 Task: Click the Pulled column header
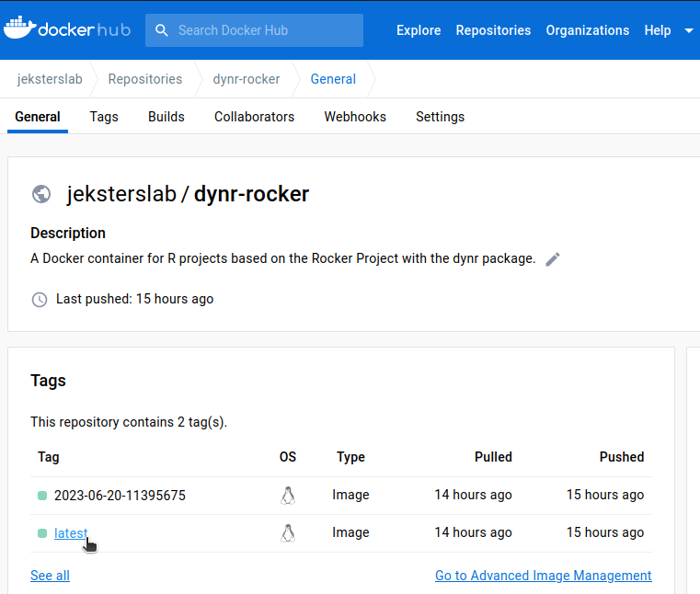[x=493, y=457]
